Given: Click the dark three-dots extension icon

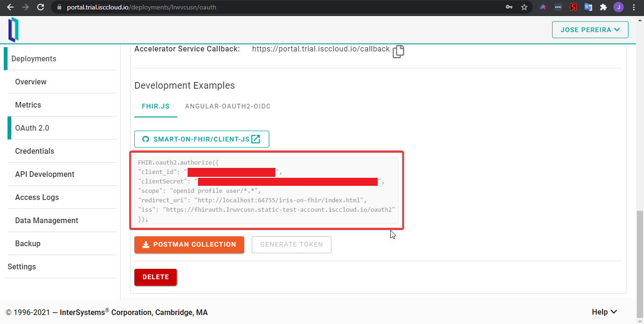Looking at the screenshot, I should [x=558, y=7].
